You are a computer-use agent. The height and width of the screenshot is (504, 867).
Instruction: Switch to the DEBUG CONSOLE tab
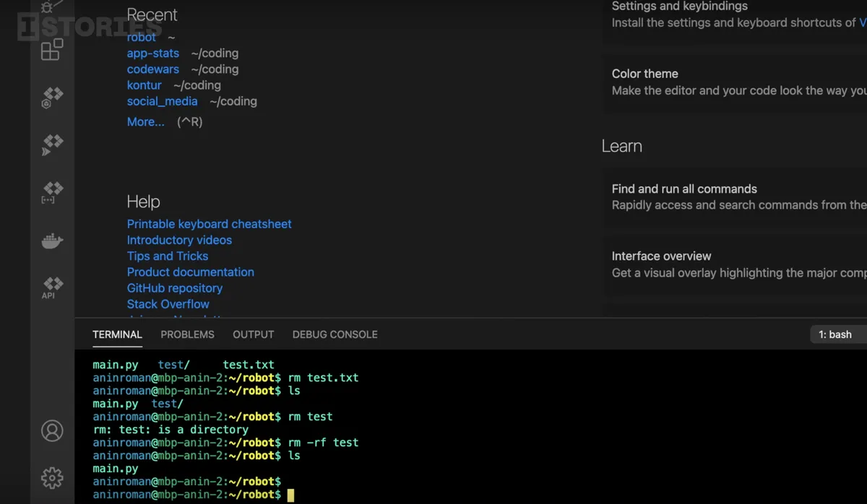coord(335,334)
